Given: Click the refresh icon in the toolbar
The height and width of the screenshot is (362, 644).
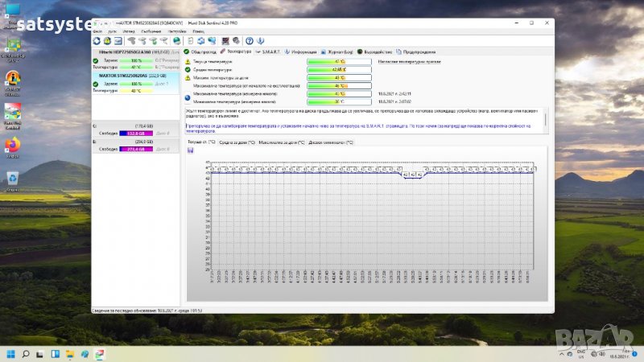Looking at the screenshot, I should click(x=97, y=40).
